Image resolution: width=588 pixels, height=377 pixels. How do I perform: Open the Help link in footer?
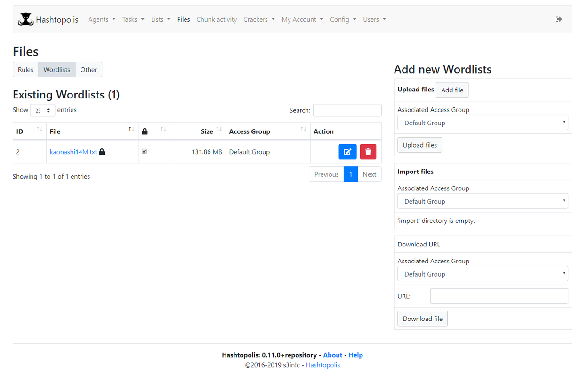(356, 355)
